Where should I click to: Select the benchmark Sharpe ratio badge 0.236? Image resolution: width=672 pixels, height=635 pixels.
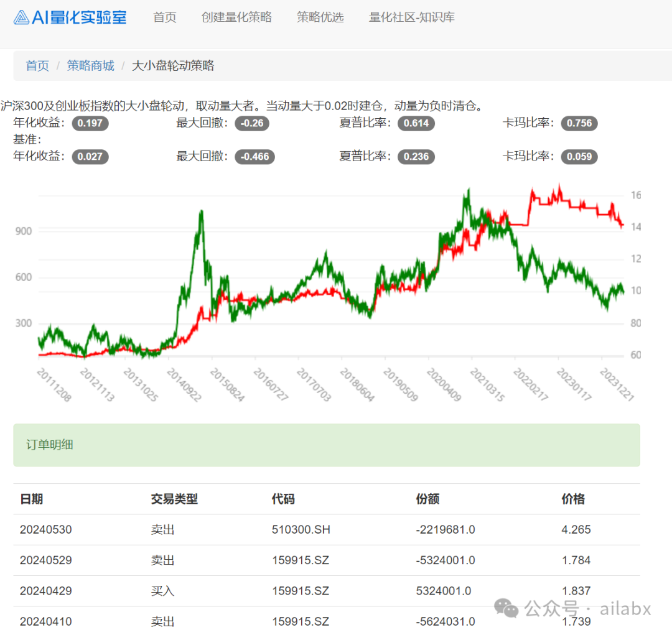pos(416,157)
